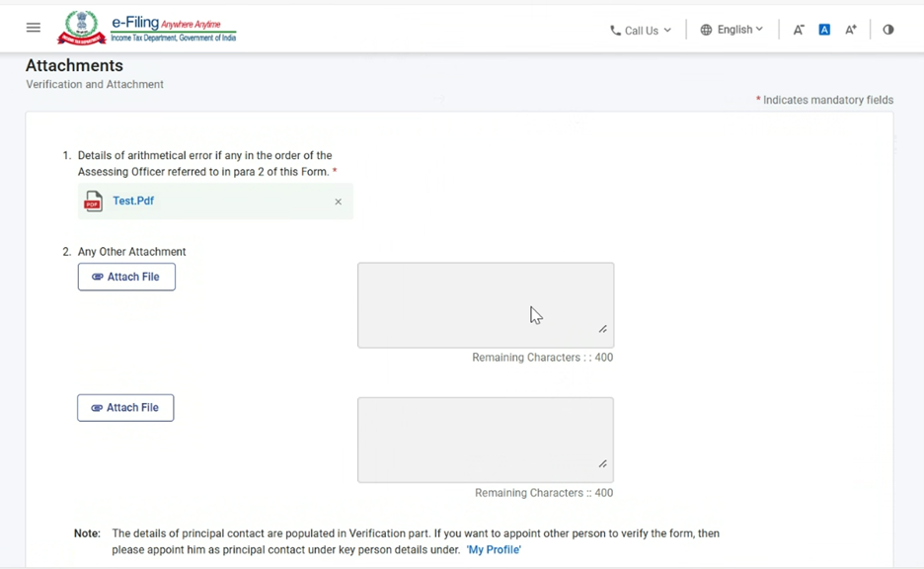Remove the Test.Pdf attachment
This screenshot has width=924, height=569.
[338, 202]
